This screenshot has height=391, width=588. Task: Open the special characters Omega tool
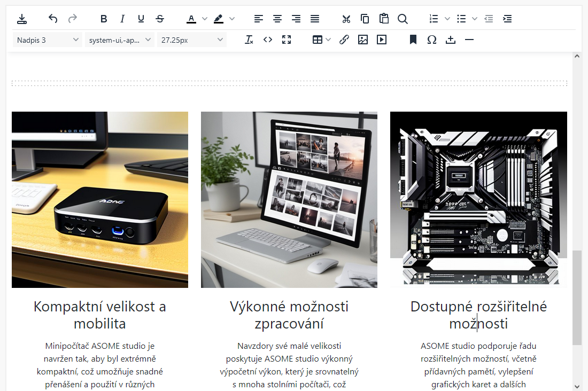[432, 40]
